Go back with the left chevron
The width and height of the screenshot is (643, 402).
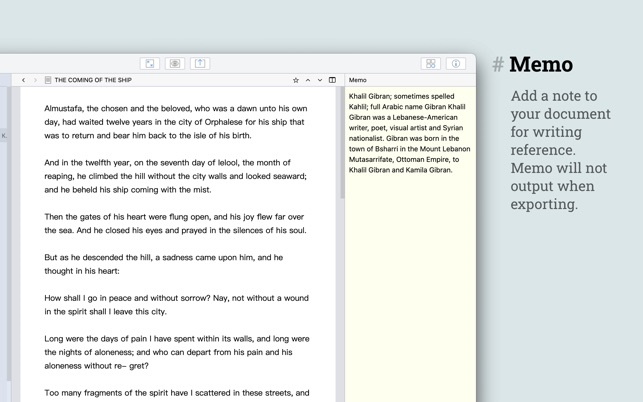click(23, 80)
